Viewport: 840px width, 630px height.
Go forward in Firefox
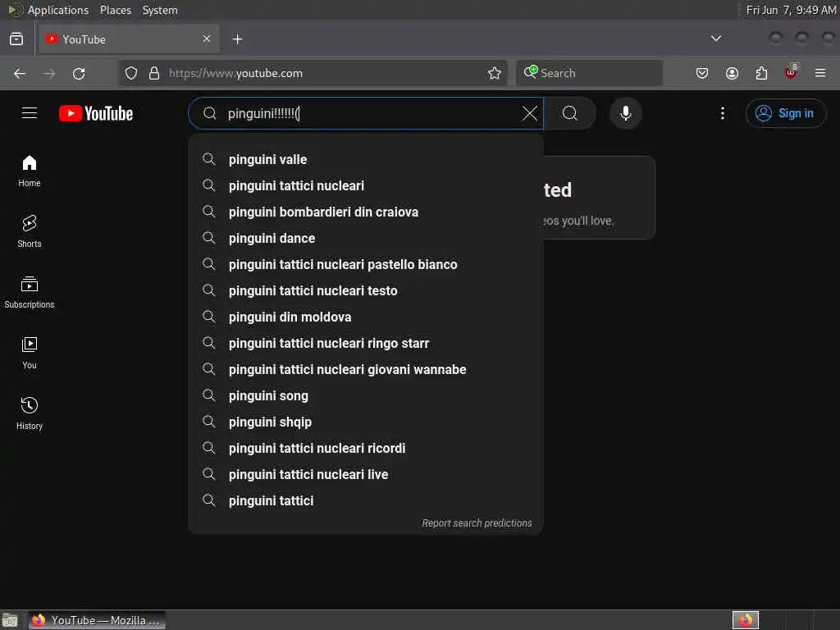[49, 73]
